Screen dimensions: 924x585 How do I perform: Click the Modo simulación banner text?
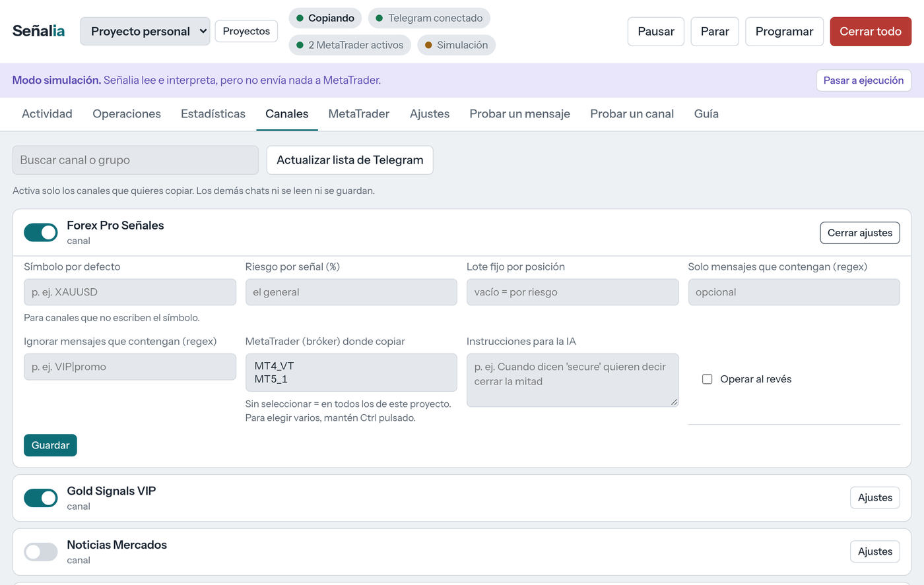coord(197,80)
